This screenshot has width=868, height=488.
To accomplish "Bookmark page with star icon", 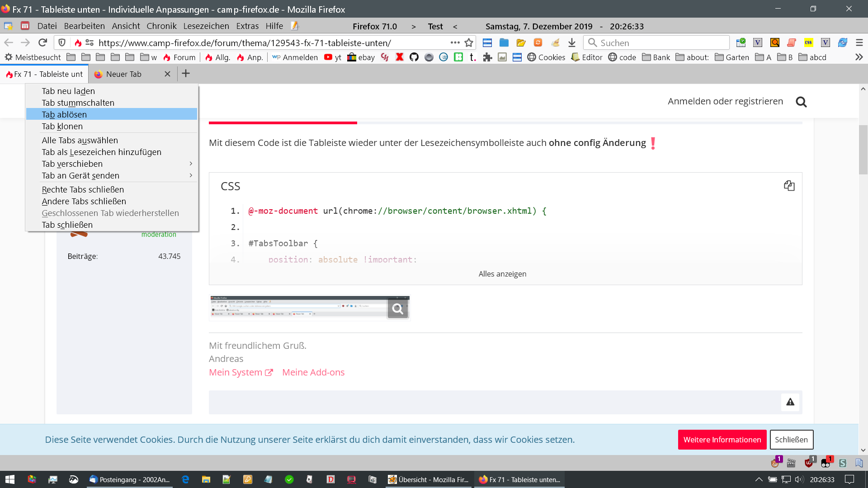I will click(x=469, y=42).
